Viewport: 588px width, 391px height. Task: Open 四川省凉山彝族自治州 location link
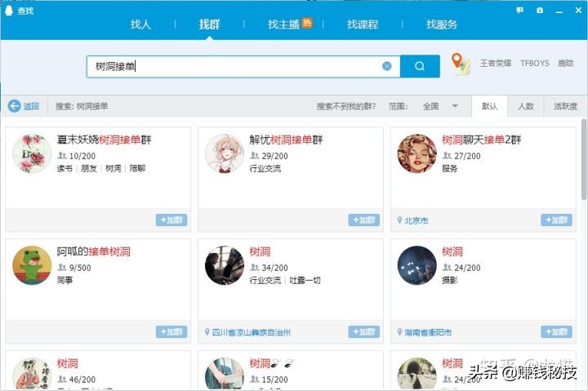click(251, 332)
